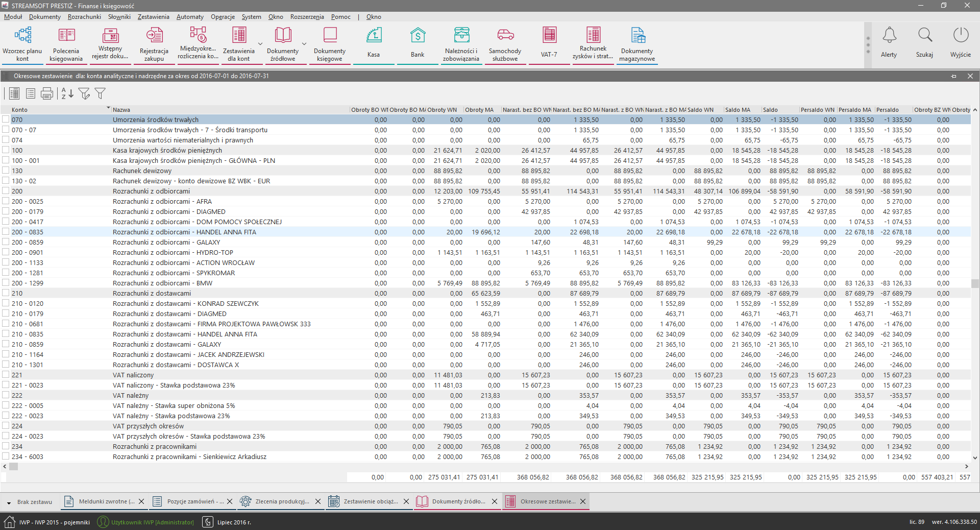This screenshot has height=530, width=980.
Task: Expand the Brak zestawu dropdown
Action: coord(9,502)
